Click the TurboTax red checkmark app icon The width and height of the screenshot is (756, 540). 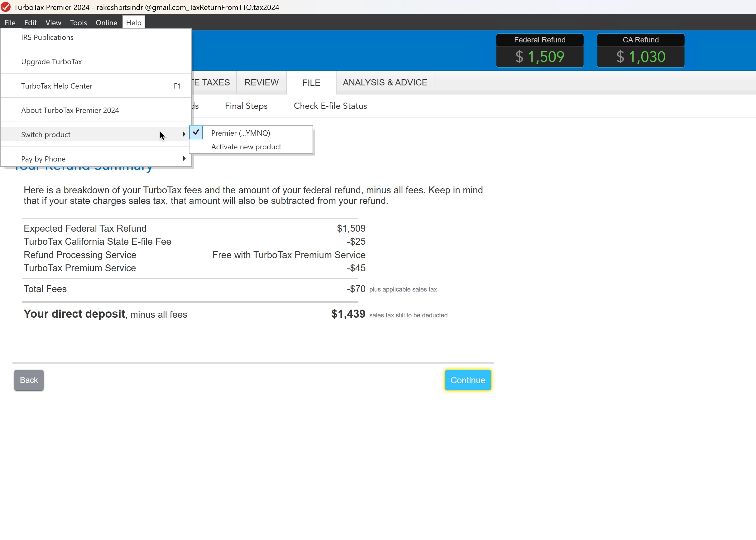[x=6, y=7]
